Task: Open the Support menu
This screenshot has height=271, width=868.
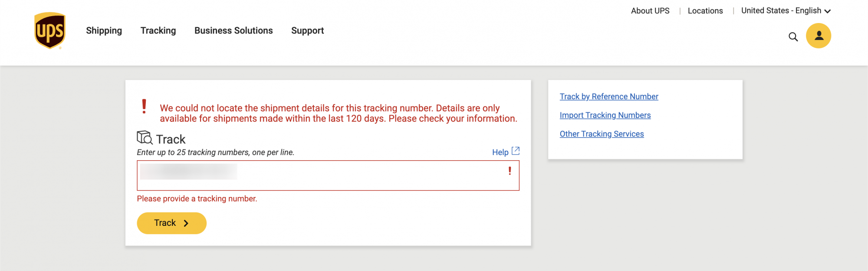Action: [x=308, y=31]
